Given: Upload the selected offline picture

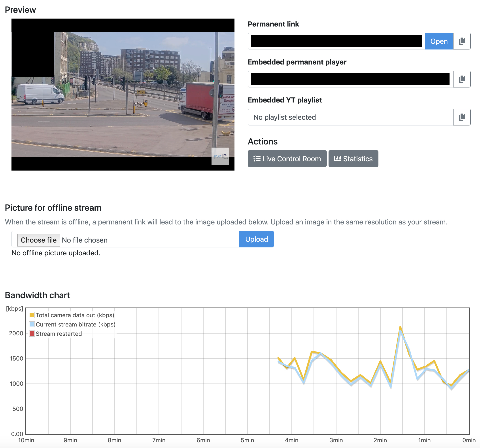Looking at the screenshot, I should pos(256,239).
